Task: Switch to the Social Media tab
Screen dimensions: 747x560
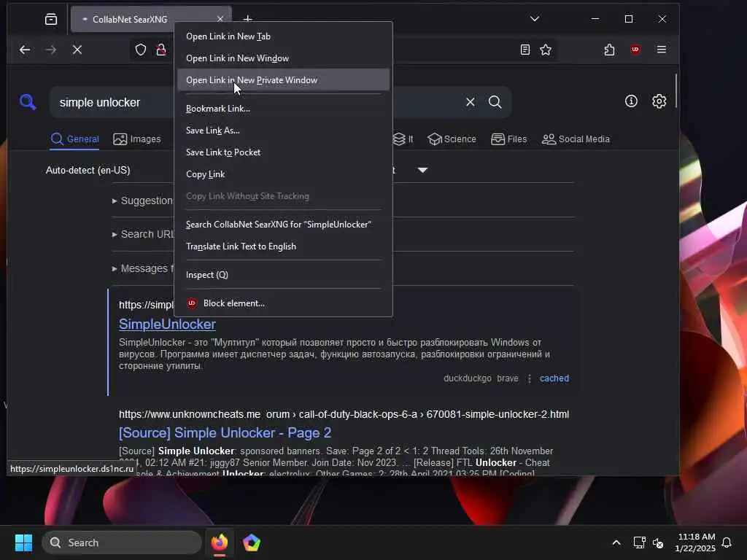Action: (x=576, y=139)
